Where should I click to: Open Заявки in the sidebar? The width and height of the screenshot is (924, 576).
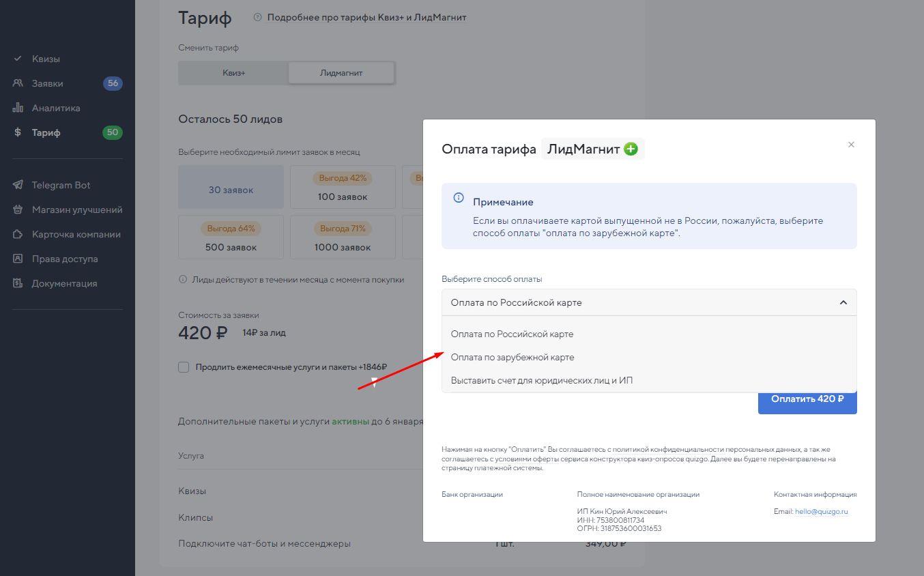[x=47, y=83]
